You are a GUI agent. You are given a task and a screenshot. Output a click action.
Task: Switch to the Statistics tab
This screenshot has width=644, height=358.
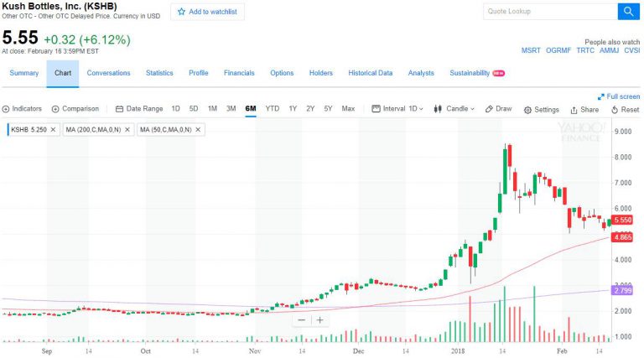tap(159, 73)
